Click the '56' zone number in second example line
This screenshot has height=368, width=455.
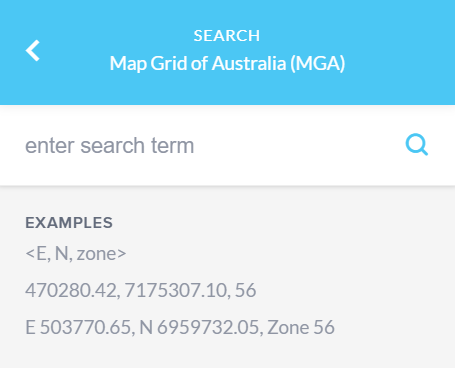pos(246,290)
